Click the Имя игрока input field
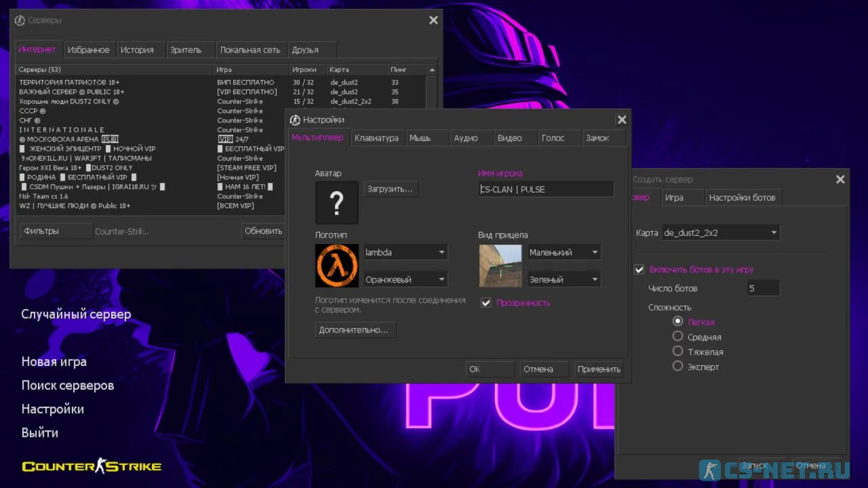 (x=546, y=189)
